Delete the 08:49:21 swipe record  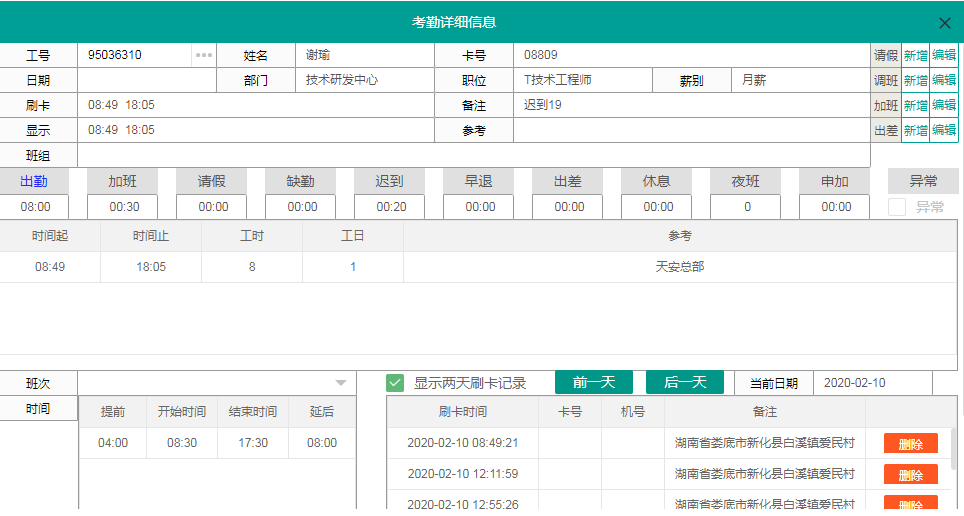(910, 443)
